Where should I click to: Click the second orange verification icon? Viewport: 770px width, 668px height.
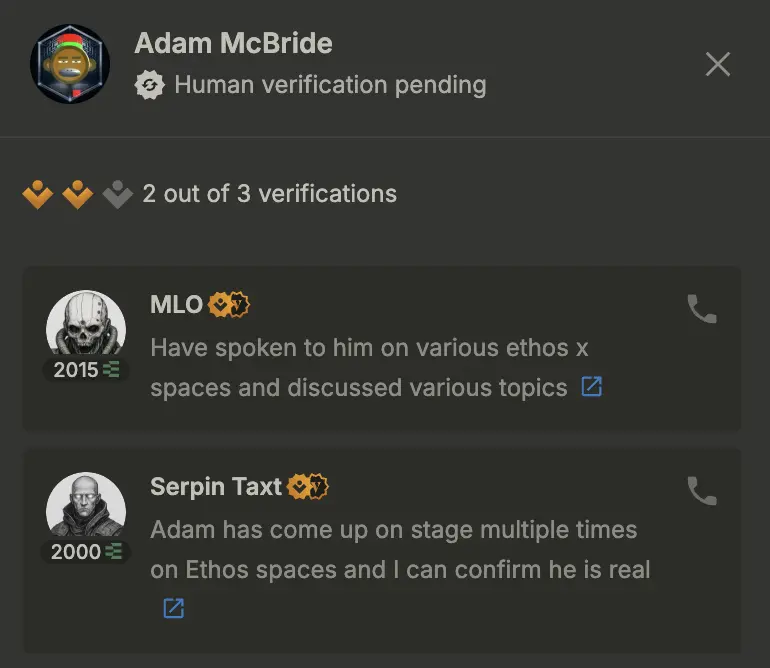[78, 194]
